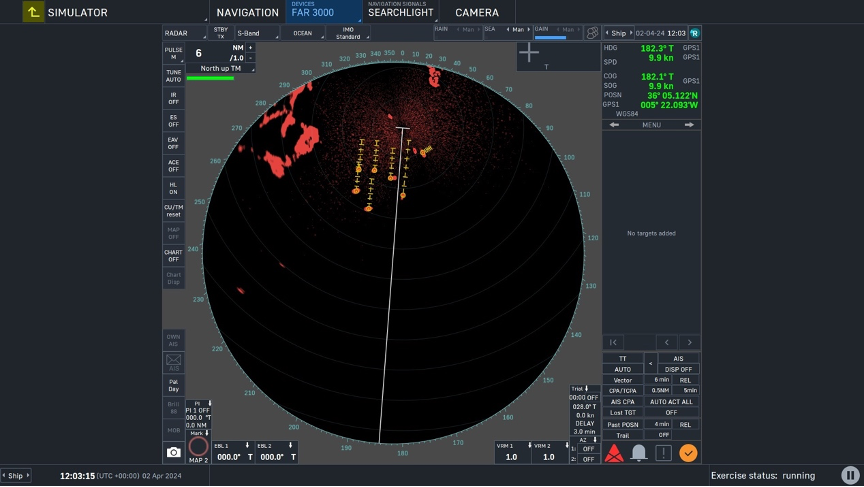Viewport: 864px width, 487px height.
Task: Pause the exercise with pause icon
Action: click(850, 475)
